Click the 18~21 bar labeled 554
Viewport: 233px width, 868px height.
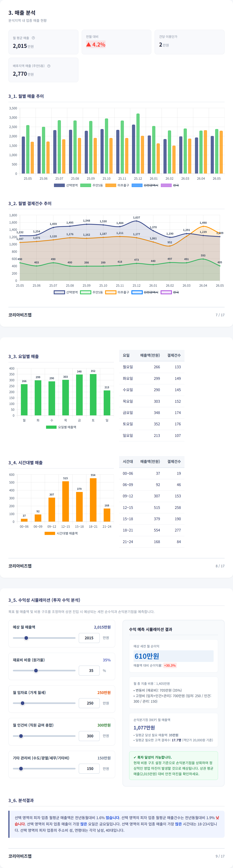(93, 500)
